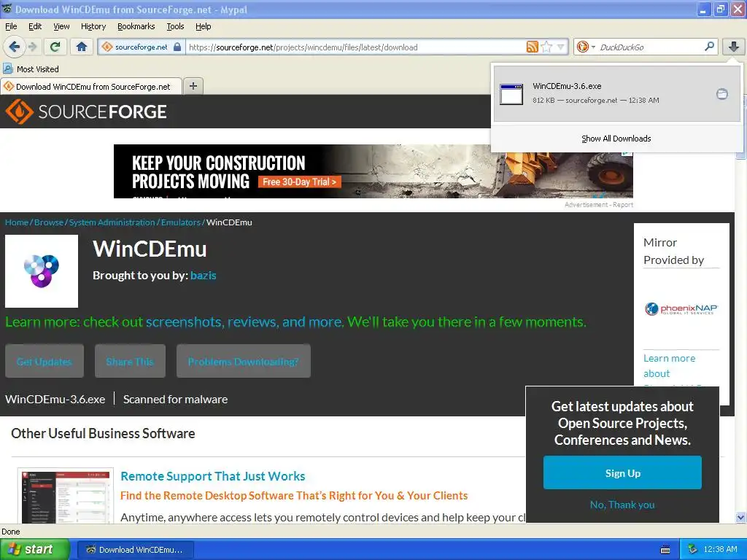747x560 pixels.
Task: Reload the current page
Action: pyautogui.click(x=55, y=47)
